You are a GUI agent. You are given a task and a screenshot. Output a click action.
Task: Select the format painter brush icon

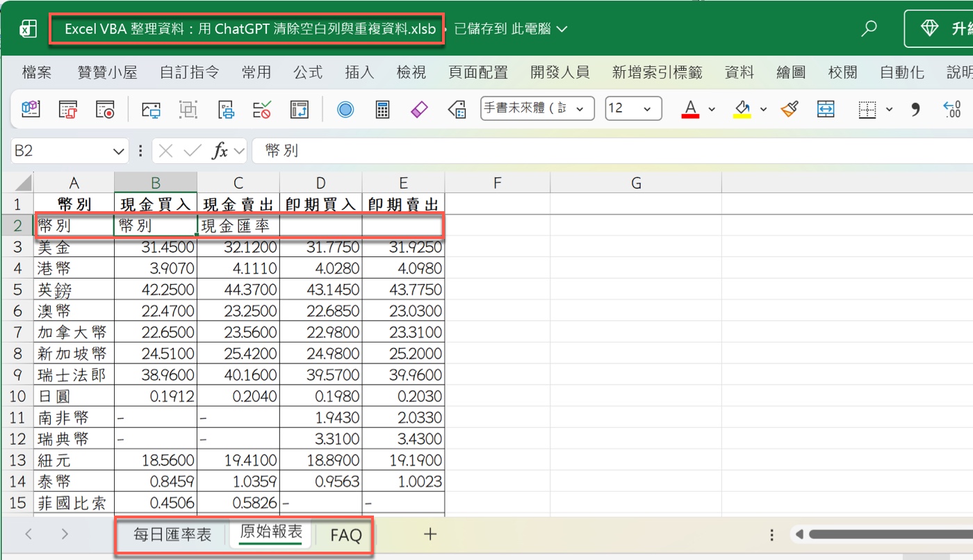789,109
